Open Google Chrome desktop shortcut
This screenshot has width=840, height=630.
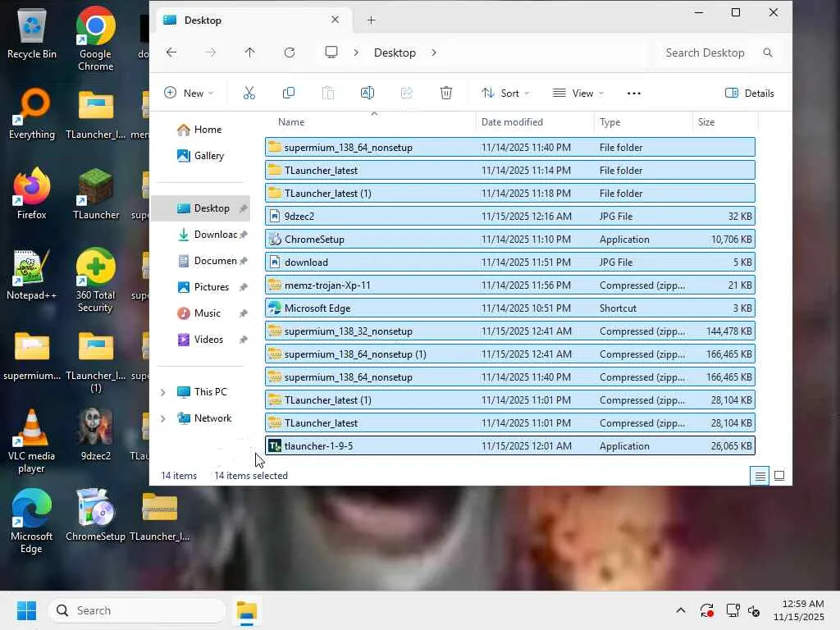pyautogui.click(x=95, y=39)
